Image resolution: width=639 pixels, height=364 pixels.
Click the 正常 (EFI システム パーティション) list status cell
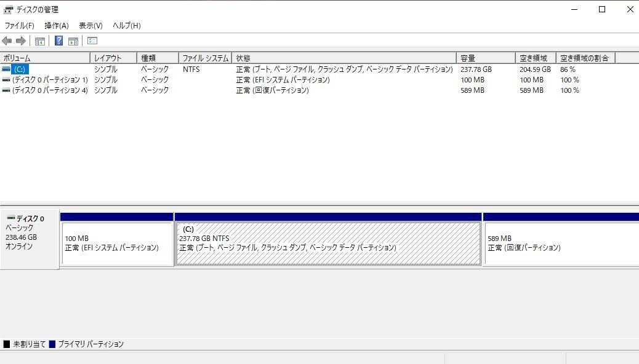283,80
